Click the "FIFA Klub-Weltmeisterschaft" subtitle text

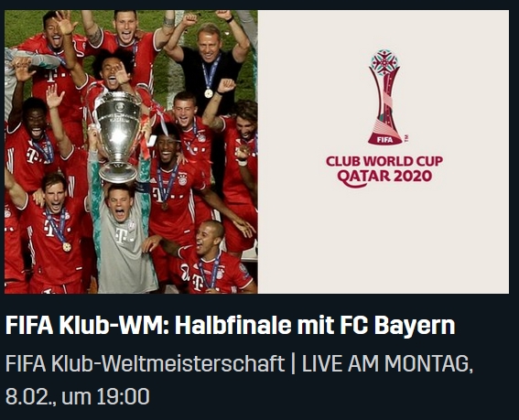145,363
